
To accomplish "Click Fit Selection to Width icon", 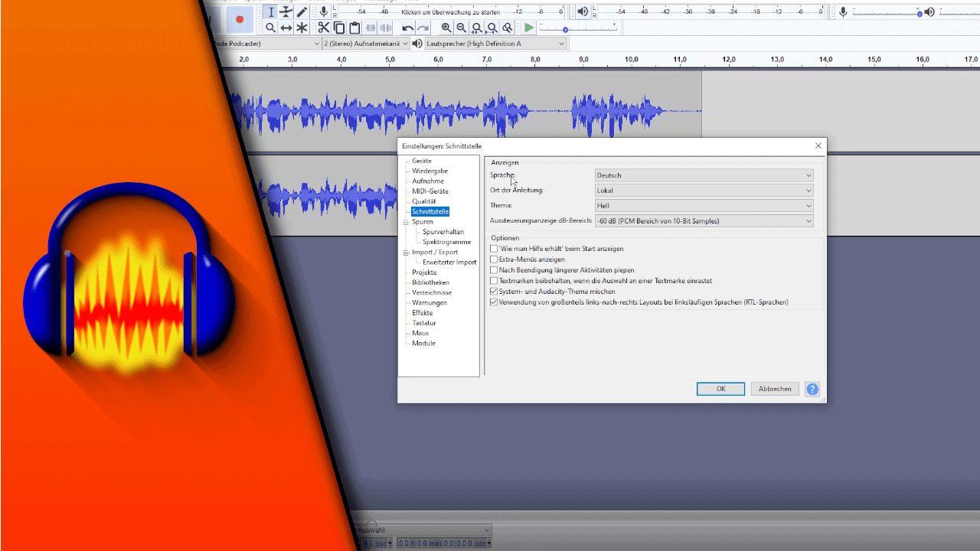I will click(x=477, y=28).
